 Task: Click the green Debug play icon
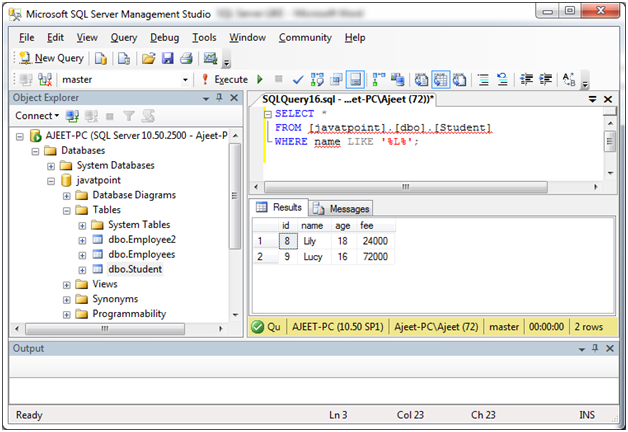click(260, 79)
